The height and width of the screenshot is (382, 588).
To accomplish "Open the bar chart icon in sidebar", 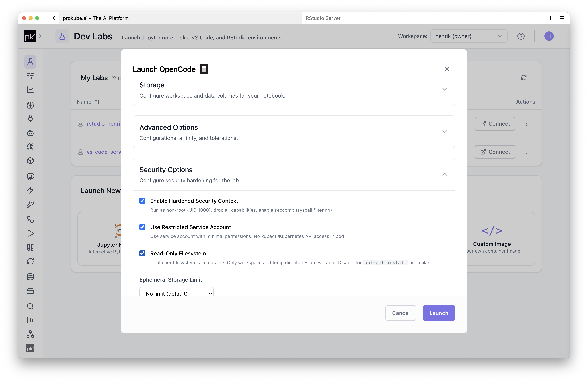I will 30,320.
